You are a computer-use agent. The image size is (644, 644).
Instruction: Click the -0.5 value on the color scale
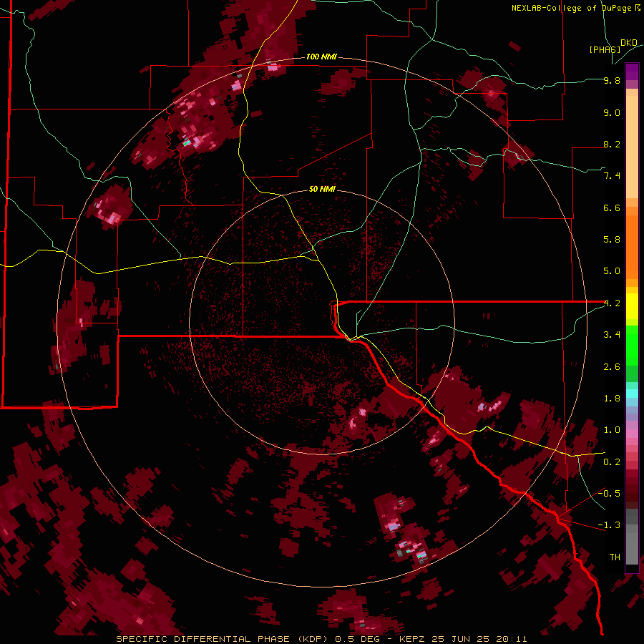click(x=609, y=494)
